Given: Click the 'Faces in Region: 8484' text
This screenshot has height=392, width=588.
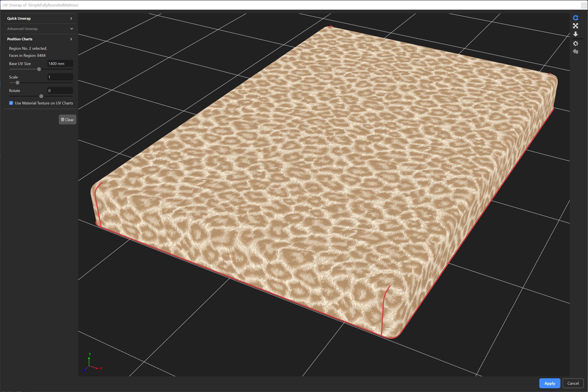Looking at the screenshot, I should [x=27, y=56].
